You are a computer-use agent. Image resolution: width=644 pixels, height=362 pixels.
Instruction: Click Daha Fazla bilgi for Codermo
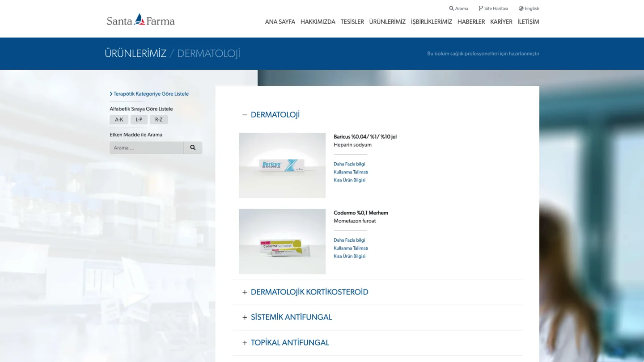349,240
